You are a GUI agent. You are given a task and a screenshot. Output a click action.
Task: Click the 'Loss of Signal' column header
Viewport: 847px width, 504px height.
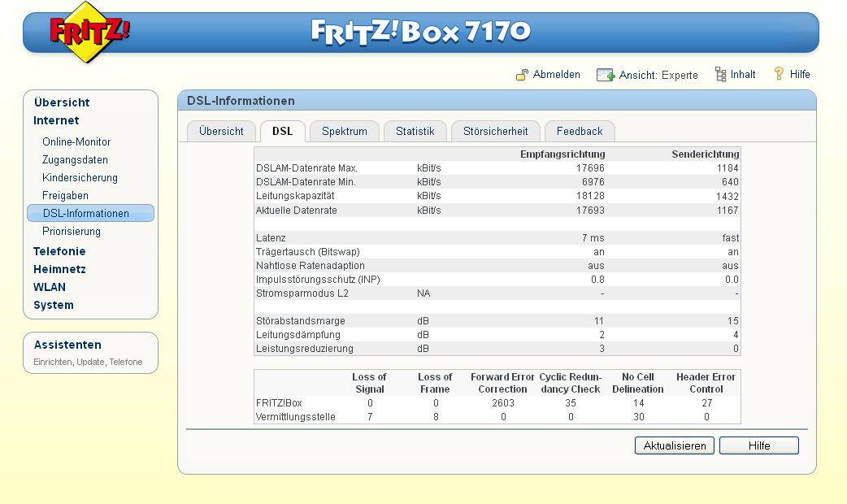coord(370,383)
